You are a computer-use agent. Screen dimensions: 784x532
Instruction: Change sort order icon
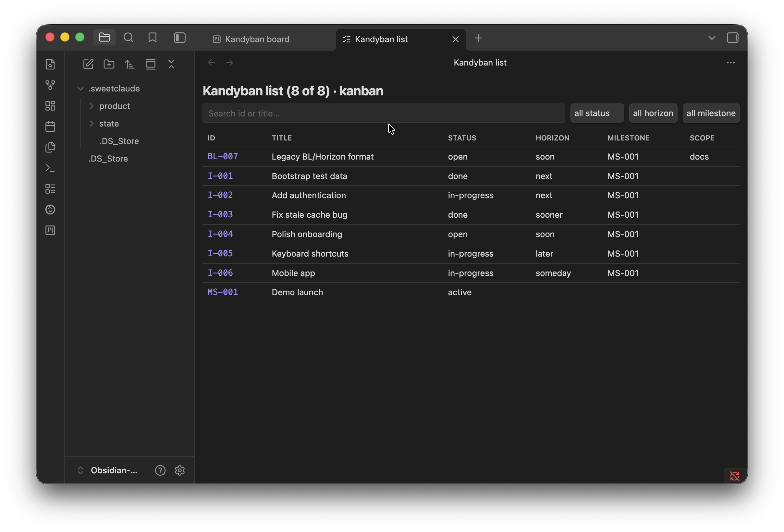click(130, 64)
